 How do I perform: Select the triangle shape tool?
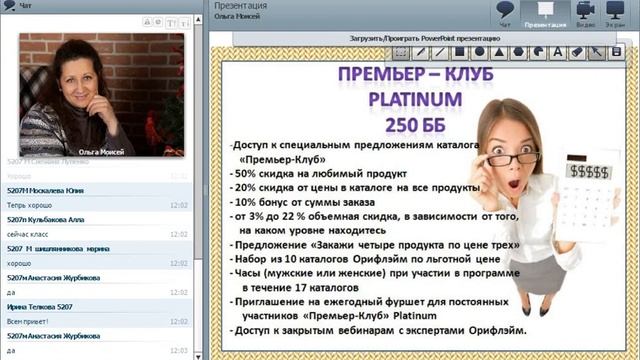499,53
